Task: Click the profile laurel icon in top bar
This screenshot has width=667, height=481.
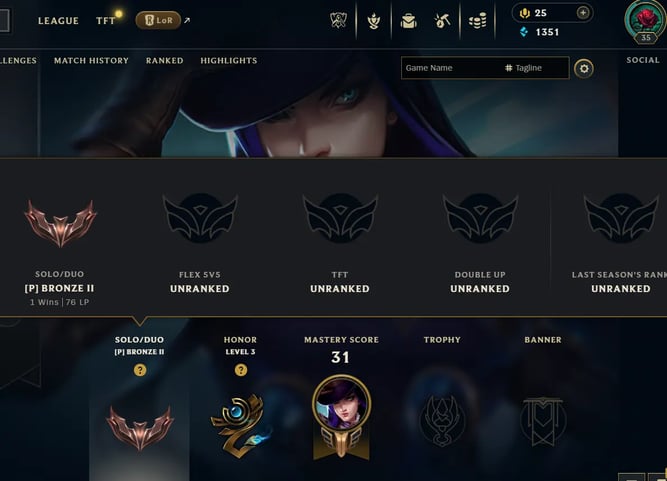Action: (373, 20)
